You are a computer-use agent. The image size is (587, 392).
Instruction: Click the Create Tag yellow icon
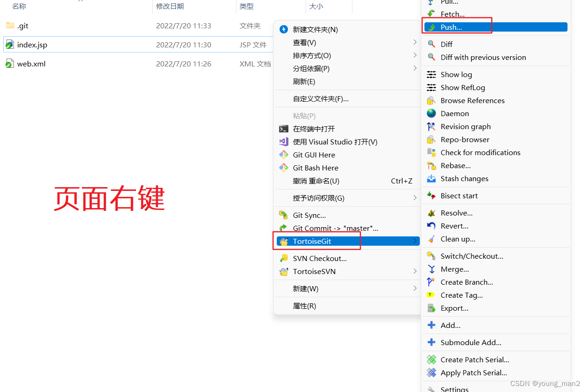(431, 295)
